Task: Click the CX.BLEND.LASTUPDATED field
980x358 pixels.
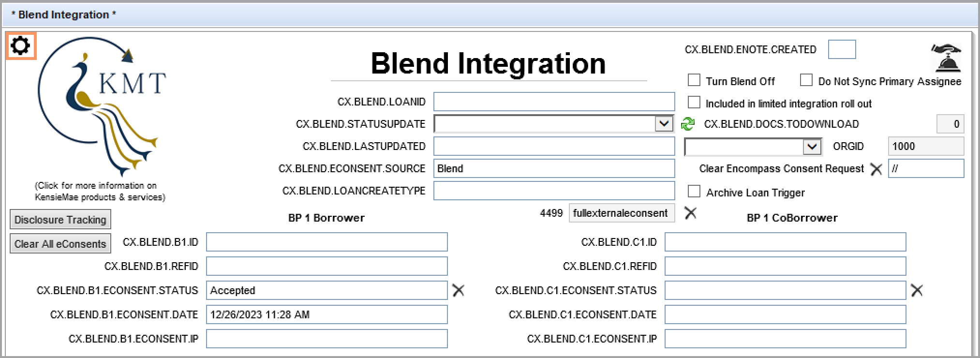Action: pyautogui.click(x=554, y=146)
